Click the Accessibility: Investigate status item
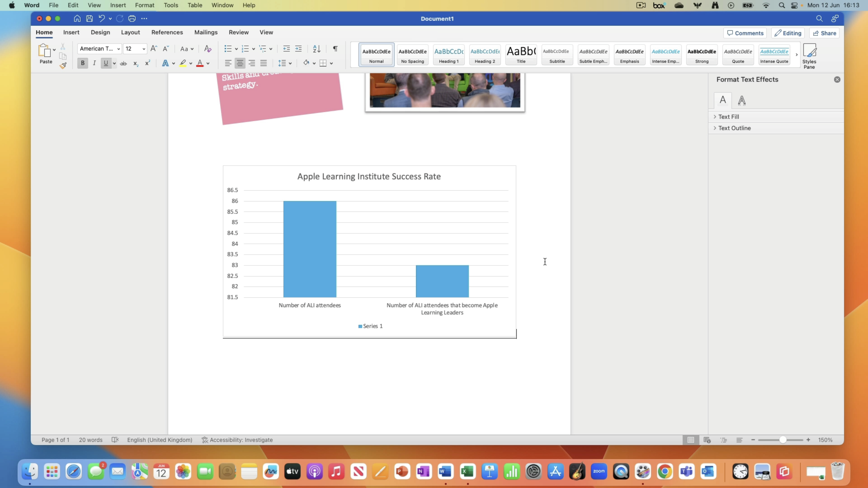The height and width of the screenshot is (488, 868). point(237,440)
